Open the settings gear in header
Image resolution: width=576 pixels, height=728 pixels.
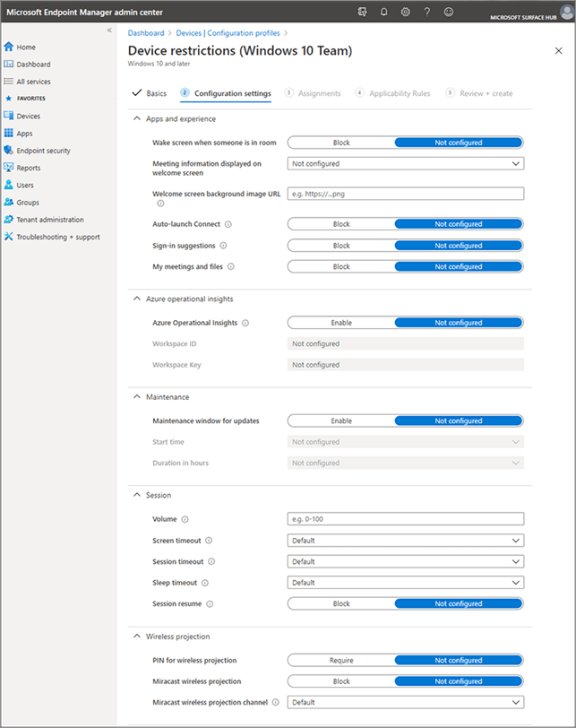click(405, 12)
